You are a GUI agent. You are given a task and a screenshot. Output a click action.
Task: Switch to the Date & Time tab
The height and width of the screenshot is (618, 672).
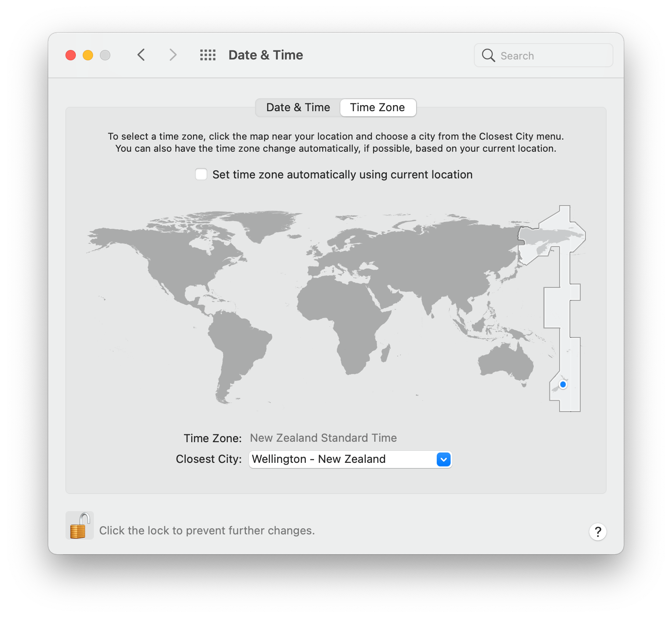point(297,107)
